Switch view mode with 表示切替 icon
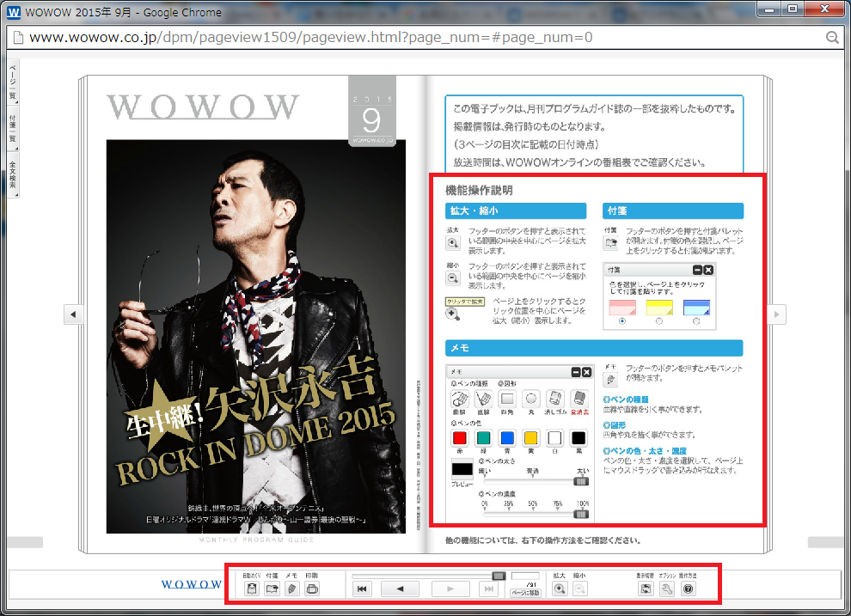This screenshot has width=851, height=616. tap(646, 589)
